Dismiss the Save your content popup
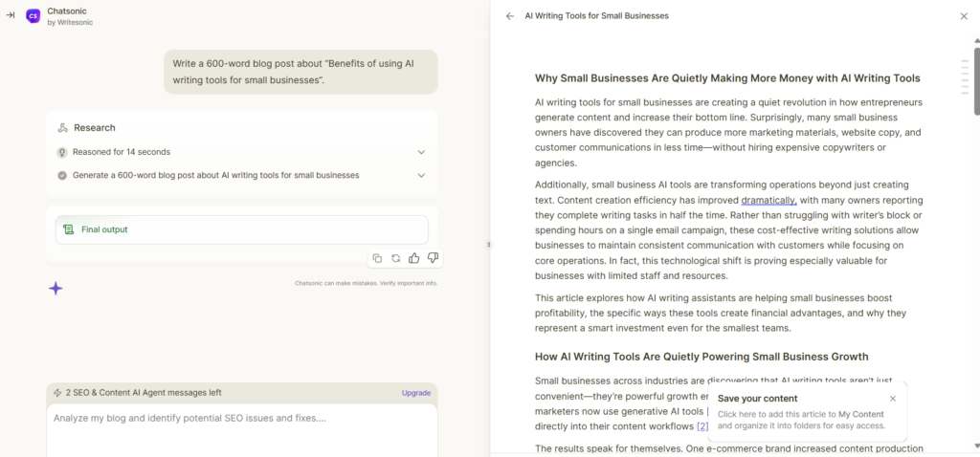The height and width of the screenshot is (457, 980). coord(893,399)
